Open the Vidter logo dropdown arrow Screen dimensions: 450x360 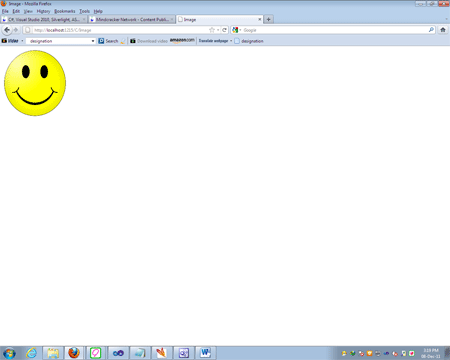[x=22, y=41]
